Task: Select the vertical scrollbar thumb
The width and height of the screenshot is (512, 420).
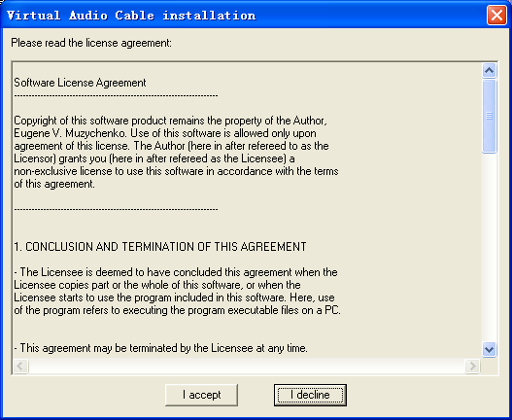Action: click(x=489, y=116)
